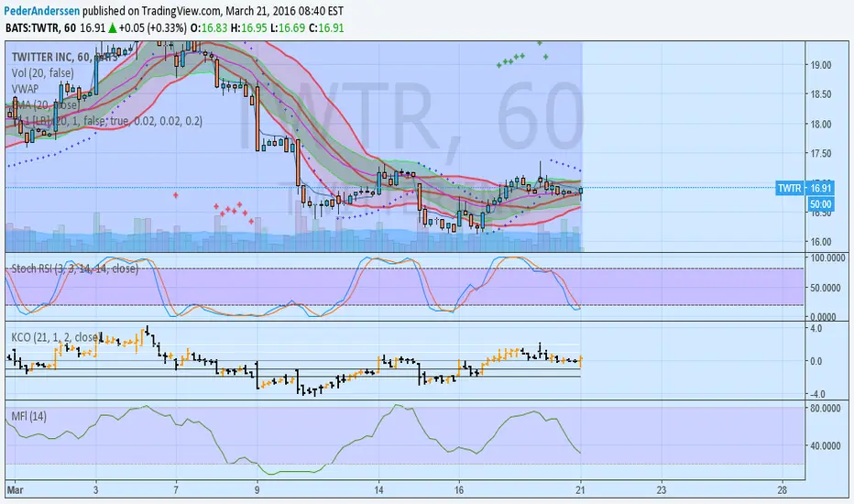This screenshot has width=854, height=504.
Task: Select the KCO (21, 1, 2, close) label
Action: (x=56, y=337)
